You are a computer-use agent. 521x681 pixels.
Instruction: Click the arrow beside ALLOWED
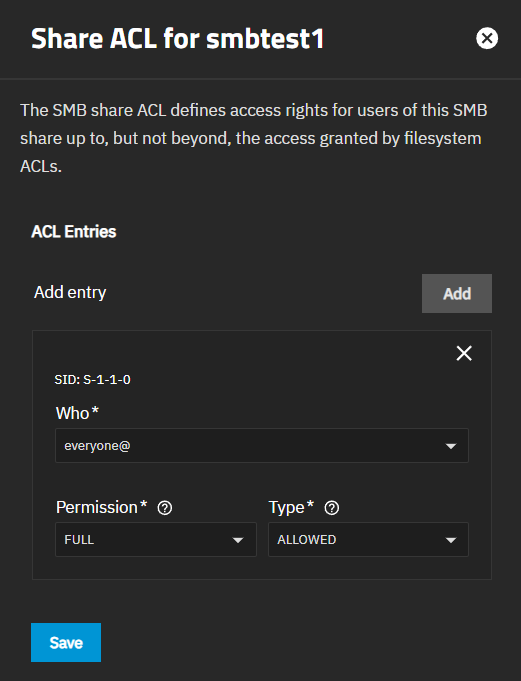tap(451, 540)
